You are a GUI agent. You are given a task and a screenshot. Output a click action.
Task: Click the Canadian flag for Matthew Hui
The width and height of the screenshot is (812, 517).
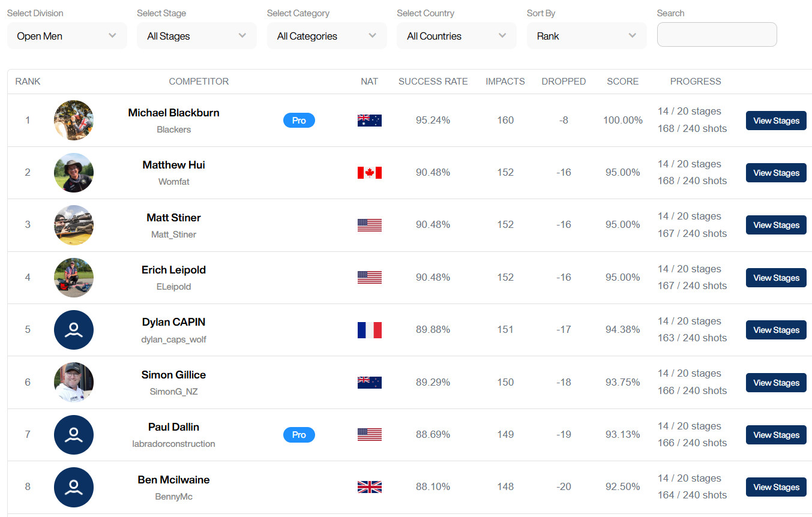click(369, 173)
